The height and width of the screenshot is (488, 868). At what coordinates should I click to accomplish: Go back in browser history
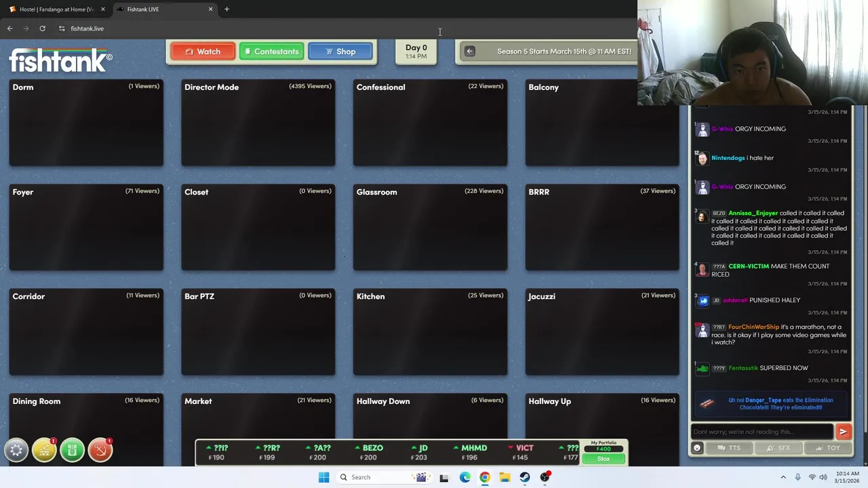pos(9,28)
